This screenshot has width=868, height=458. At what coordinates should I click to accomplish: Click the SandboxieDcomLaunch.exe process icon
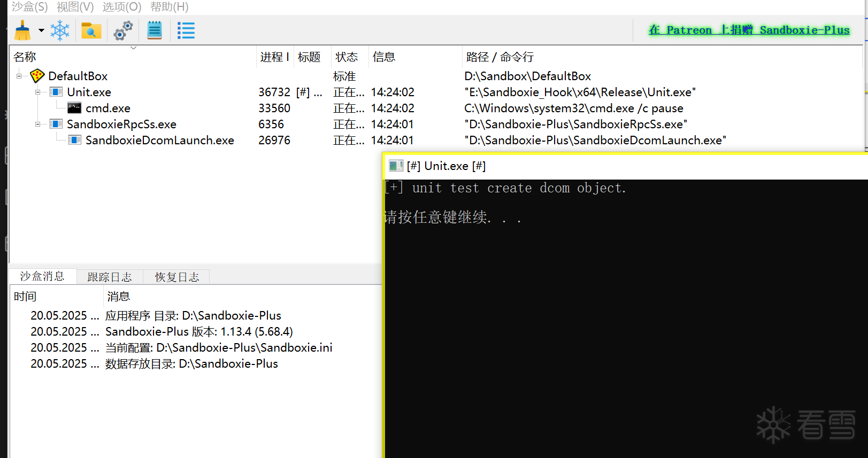75,140
